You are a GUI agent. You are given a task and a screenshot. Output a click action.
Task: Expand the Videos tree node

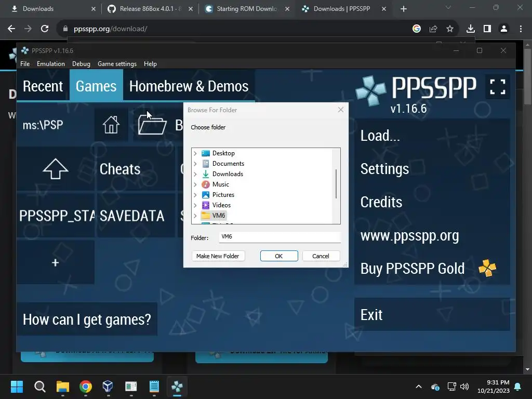tap(195, 205)
